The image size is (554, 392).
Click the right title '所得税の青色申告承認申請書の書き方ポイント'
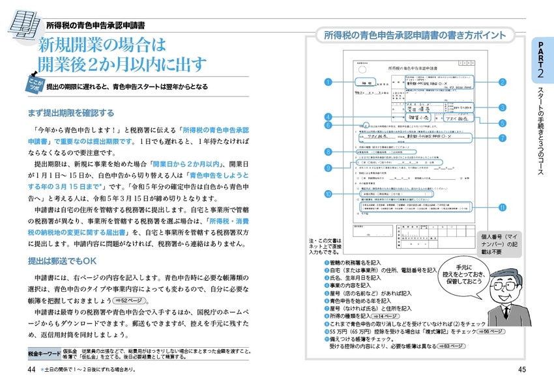[x=415, y=35]
